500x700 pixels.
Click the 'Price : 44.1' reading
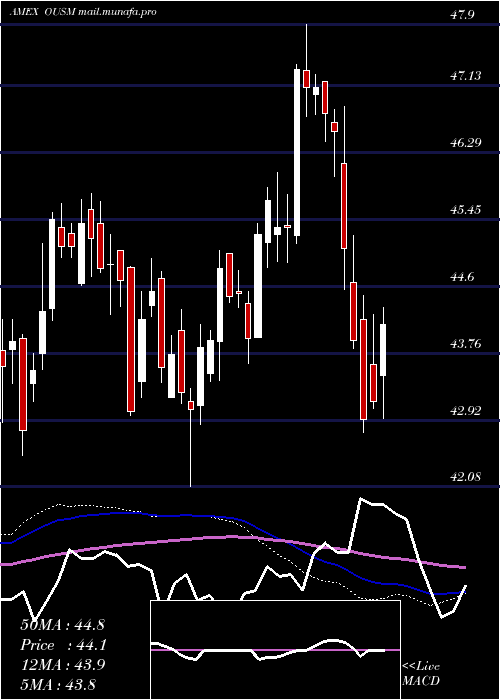coord(62,645)
